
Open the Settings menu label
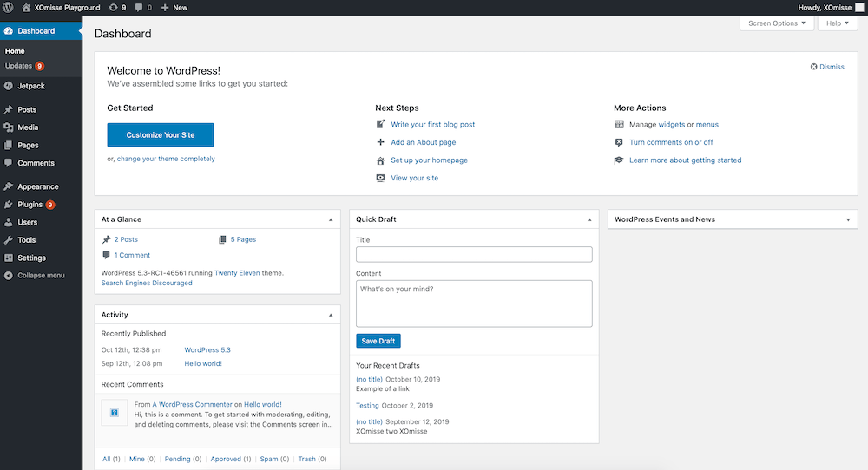[x=31, y=258]
